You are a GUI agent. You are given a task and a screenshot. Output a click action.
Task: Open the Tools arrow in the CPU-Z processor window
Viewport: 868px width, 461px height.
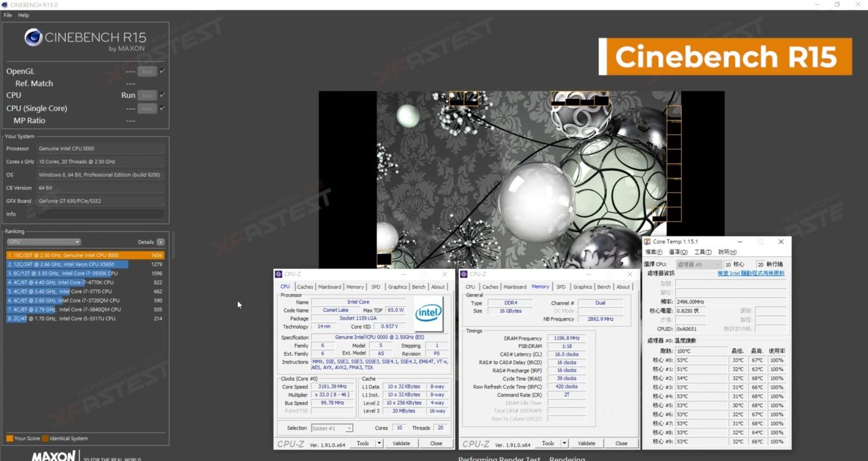[378, 443]
